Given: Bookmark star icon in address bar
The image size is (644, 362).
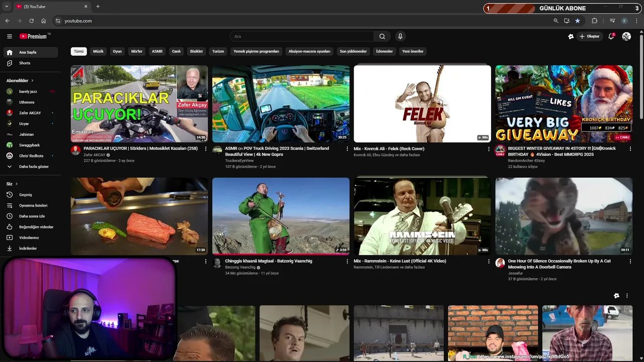Looking at the screenshot, I should (x=578, y=21).
